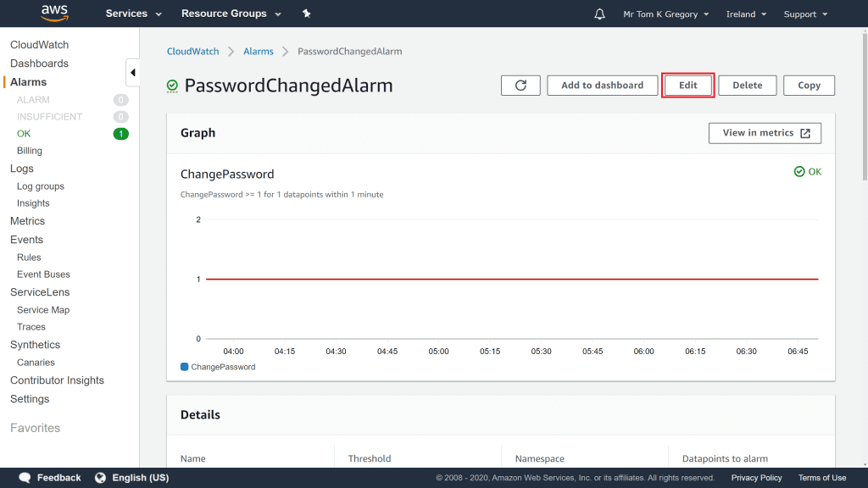Open the notifications bell icon
The image size is (868, 488).
point(600,14)
